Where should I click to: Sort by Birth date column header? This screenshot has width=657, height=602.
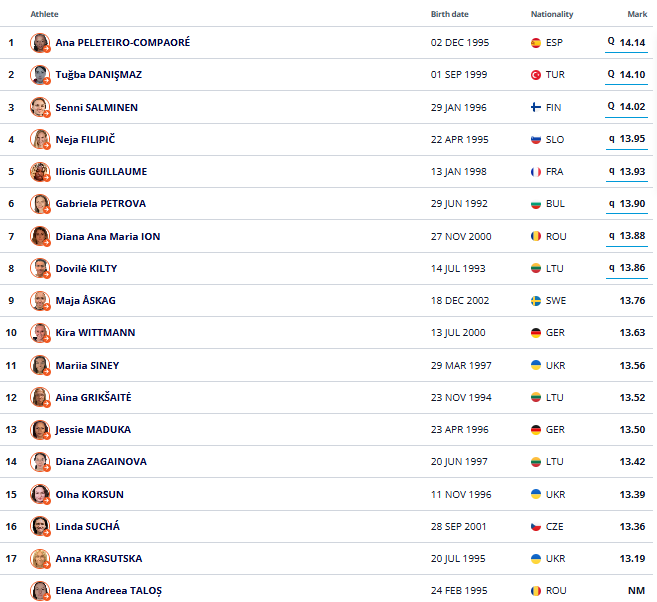(x=449, y=14)
